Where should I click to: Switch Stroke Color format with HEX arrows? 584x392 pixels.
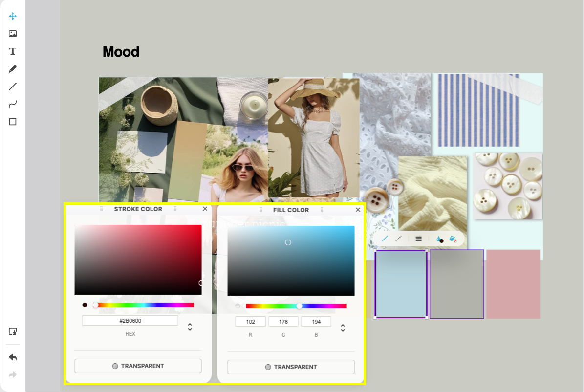[x=190, y=327]
